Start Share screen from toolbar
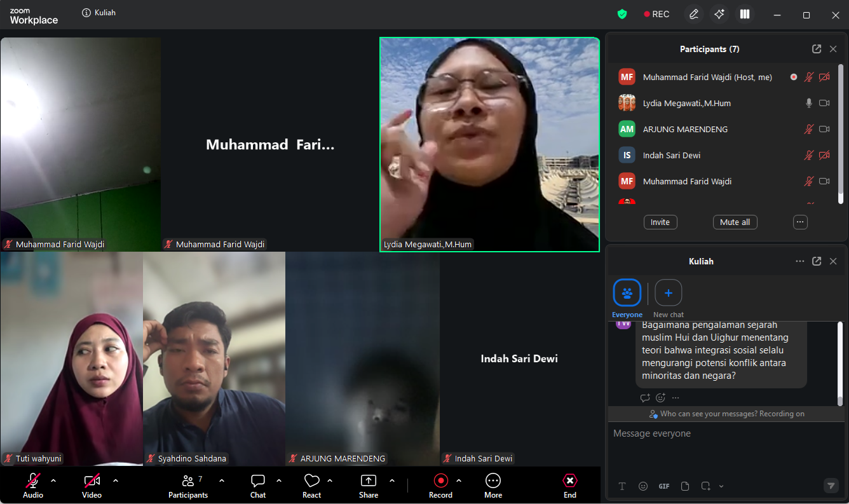Image resolution: width=849 pixels, height=504 pixels. pos(369,486)
